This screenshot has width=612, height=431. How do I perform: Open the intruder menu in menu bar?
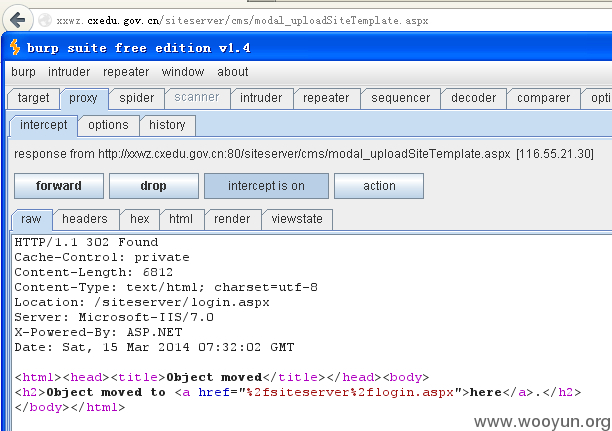69,72
